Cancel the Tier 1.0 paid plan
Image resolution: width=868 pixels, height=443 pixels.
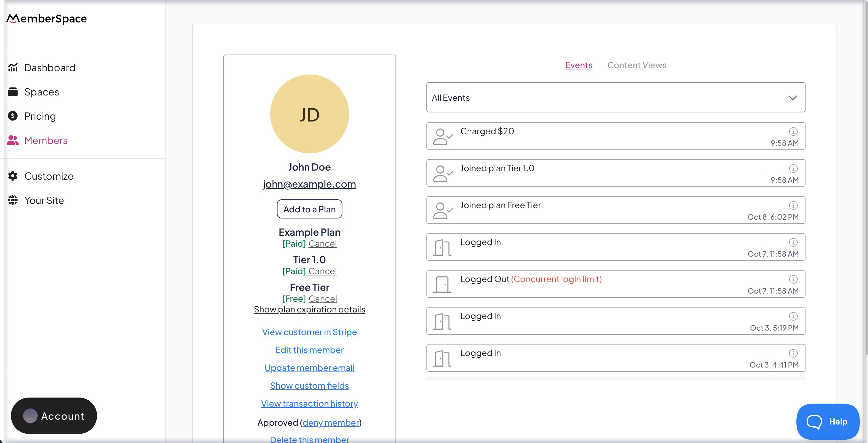tap(322, 271)
